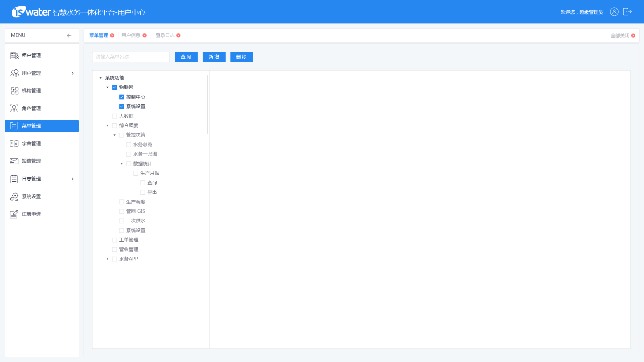644x362 pixels.
Task: Check the 水务APP checkbox
Action: [114, 259]
